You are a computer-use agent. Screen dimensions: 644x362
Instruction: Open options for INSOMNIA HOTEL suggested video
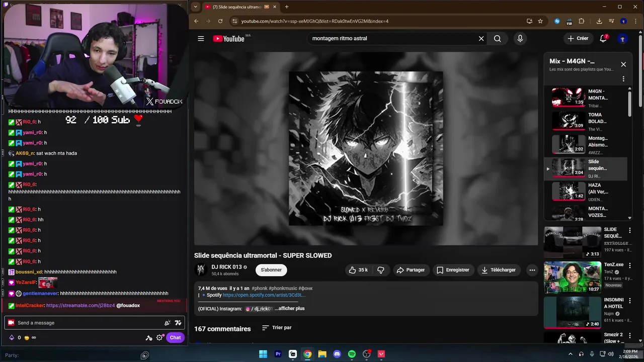click(x=629, y=301)
